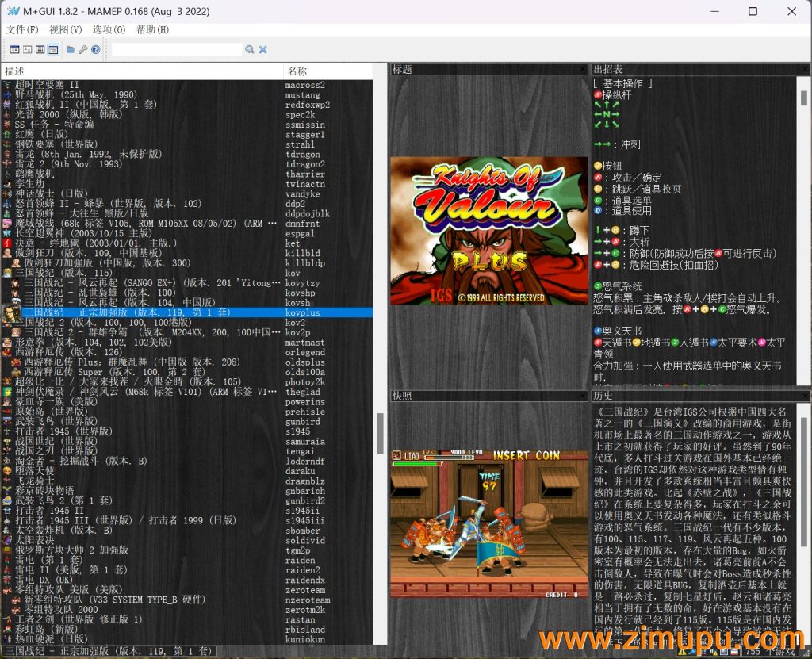Click the gameplay snapshot image
Image resolution: width=812 pixels, height=659 pixels.
489,523
